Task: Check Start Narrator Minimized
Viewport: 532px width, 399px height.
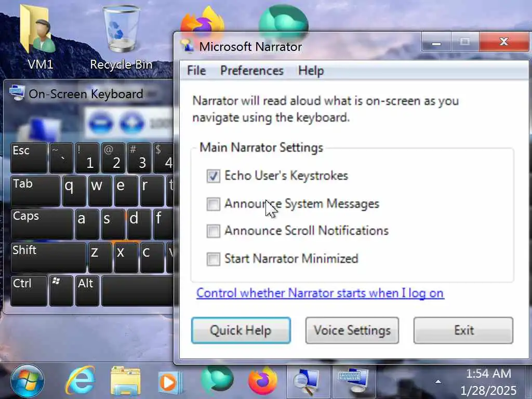Action: (x=214, y=259)
